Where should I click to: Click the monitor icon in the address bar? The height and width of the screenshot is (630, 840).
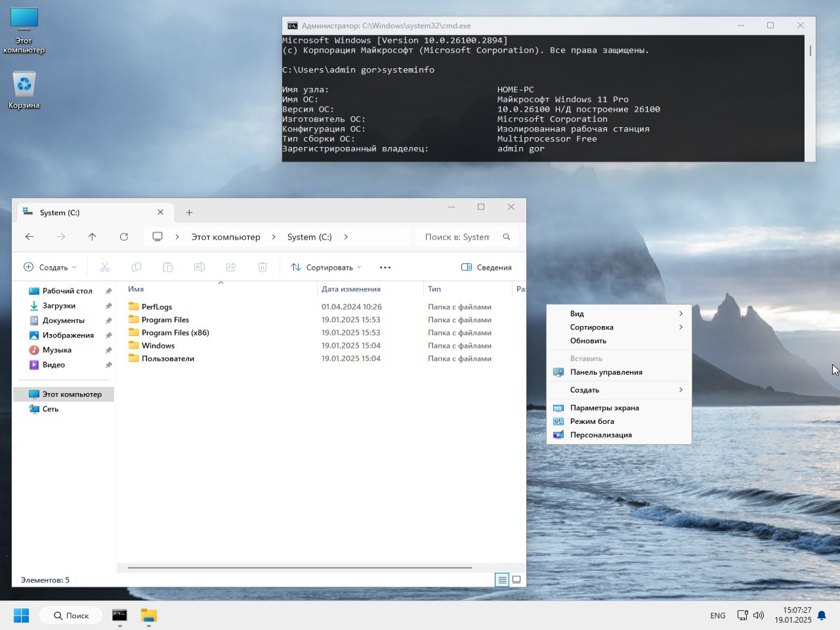coord(157,237)
